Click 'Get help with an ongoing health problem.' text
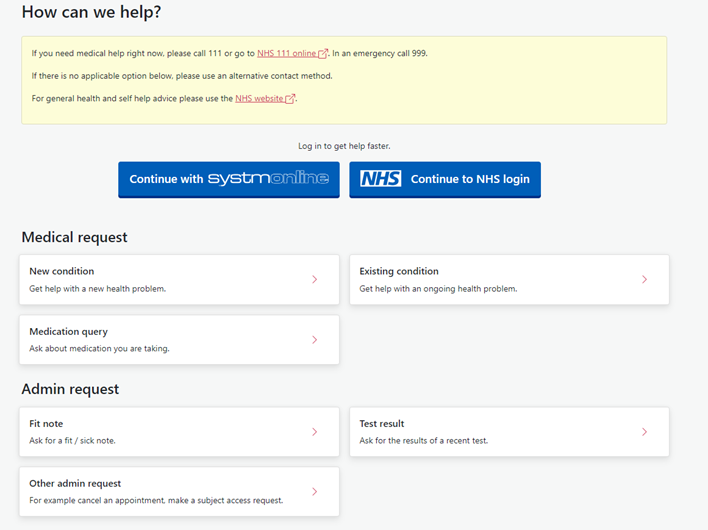Viewport: 708px width, 530px height. 438,288
